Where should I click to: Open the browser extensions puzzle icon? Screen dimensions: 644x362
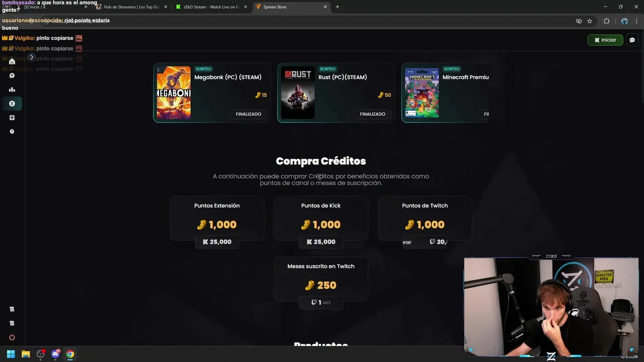point(606,21)
